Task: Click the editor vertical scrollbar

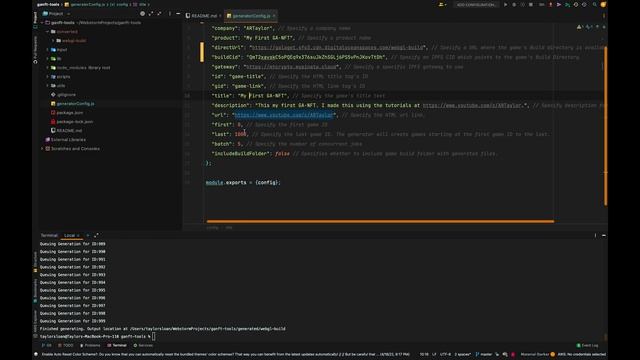Action: point(605,126)
